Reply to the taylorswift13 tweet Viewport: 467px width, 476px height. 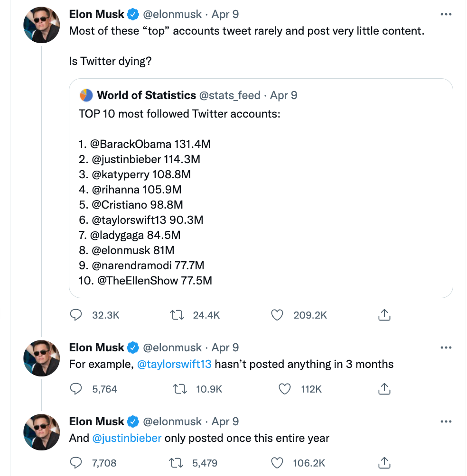coord(76,389)
